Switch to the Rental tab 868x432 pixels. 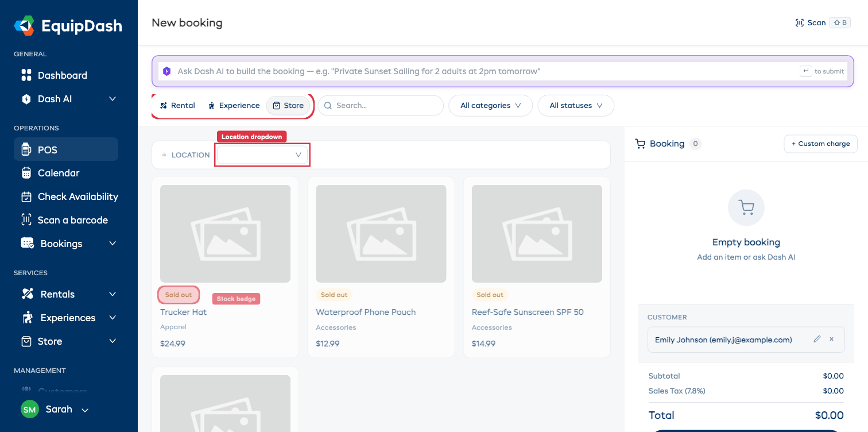pyautogui.click(x=178, y=106)
